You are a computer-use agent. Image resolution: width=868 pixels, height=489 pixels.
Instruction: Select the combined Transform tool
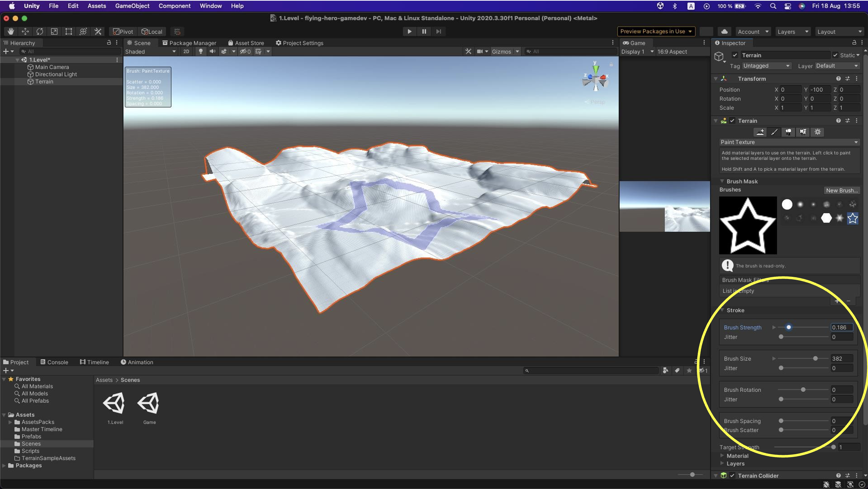[83, 31]
